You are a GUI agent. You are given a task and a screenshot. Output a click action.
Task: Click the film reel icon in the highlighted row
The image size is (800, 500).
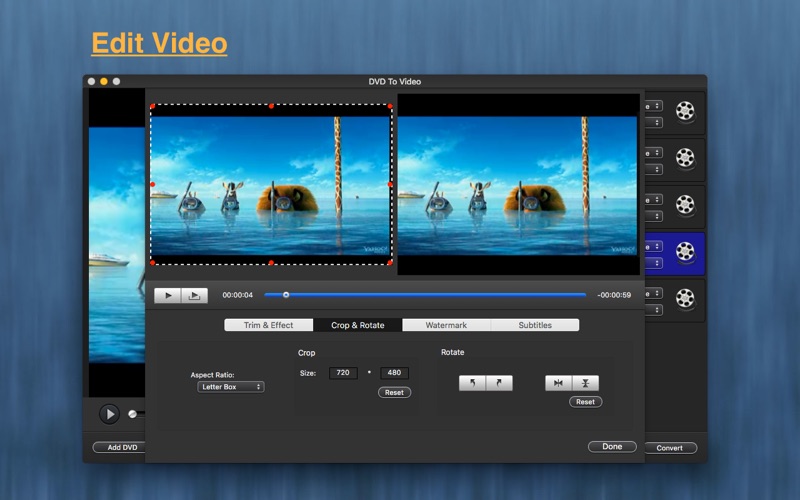click(x=685, y=251)
